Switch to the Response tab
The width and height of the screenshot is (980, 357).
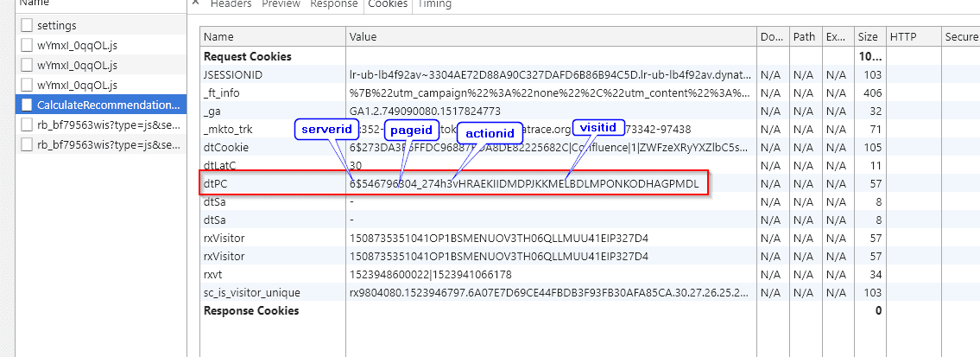[x=334, y=3]
